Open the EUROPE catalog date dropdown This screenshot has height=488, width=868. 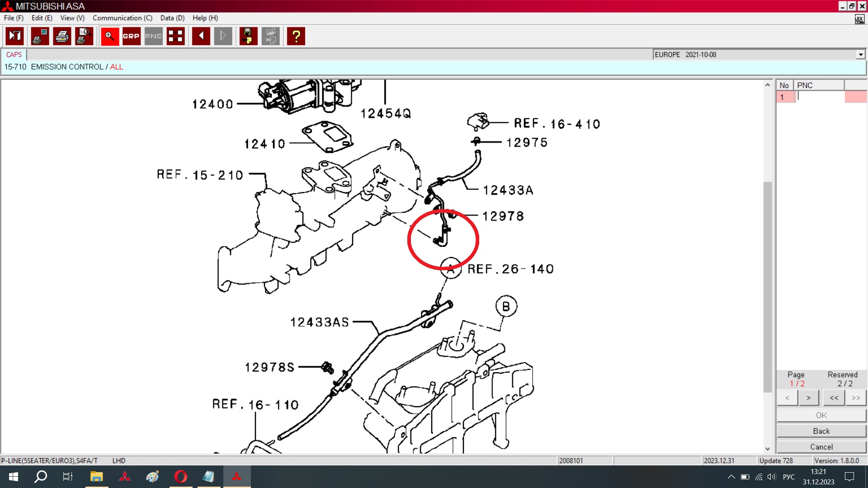(x=860, y=55)
